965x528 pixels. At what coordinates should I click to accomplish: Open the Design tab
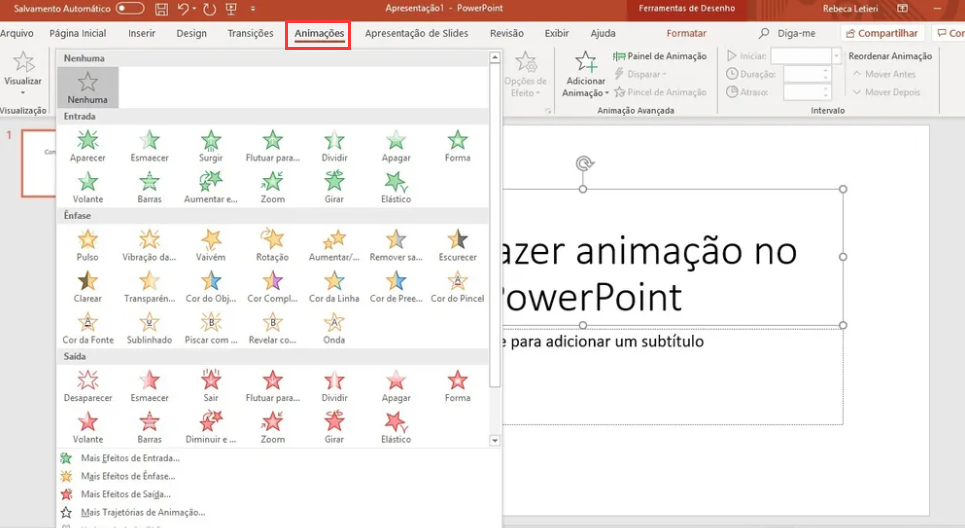(191, 33)
